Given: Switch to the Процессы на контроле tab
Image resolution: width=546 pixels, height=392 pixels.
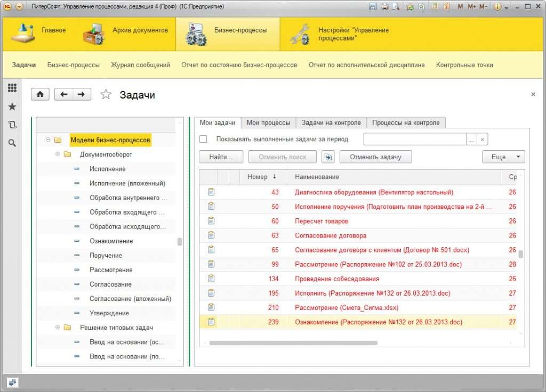Looking at the screenshot, I should point(406,123).
